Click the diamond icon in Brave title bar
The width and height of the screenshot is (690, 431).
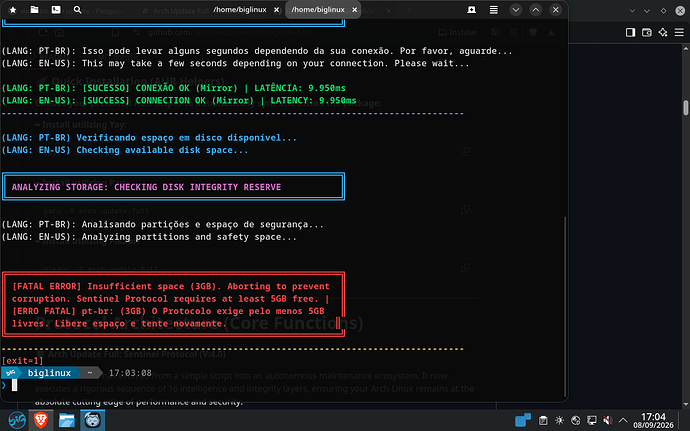(x=663, y=11)
